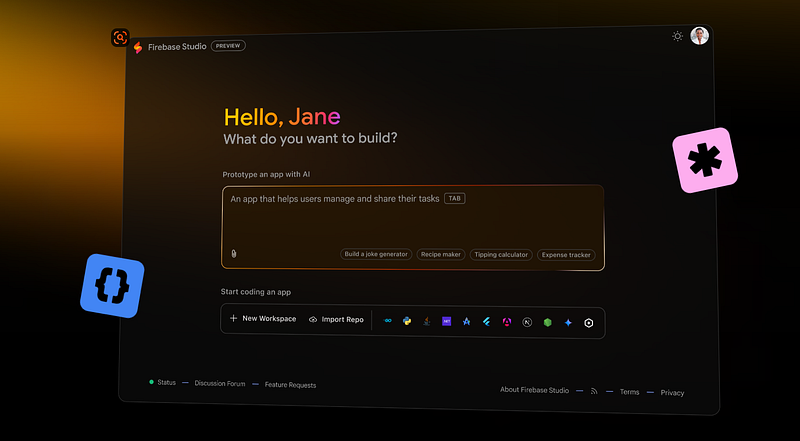Viewport: 800px width, 441px height.
Task: Select the Angular template icon
Action: point(507,322)
